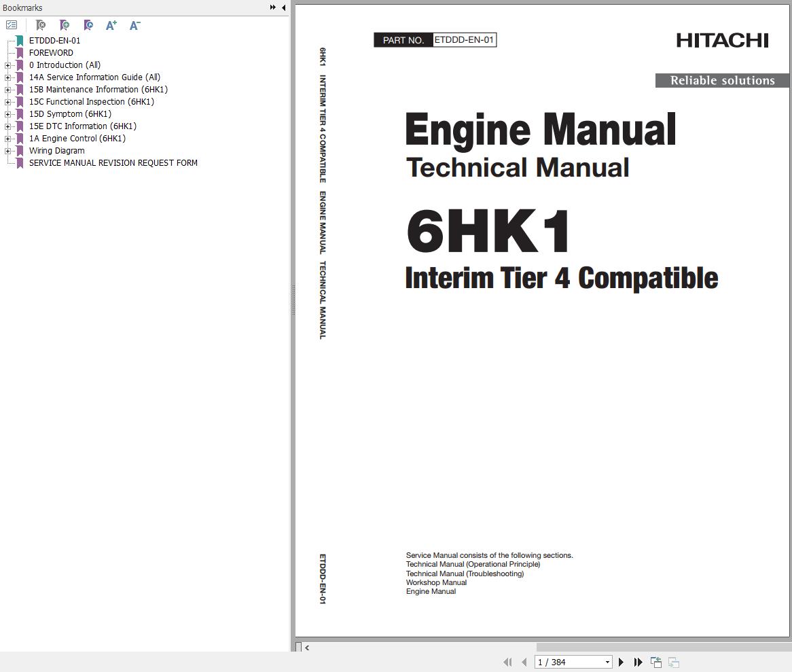Jump to the last page

tap(638, 662)
